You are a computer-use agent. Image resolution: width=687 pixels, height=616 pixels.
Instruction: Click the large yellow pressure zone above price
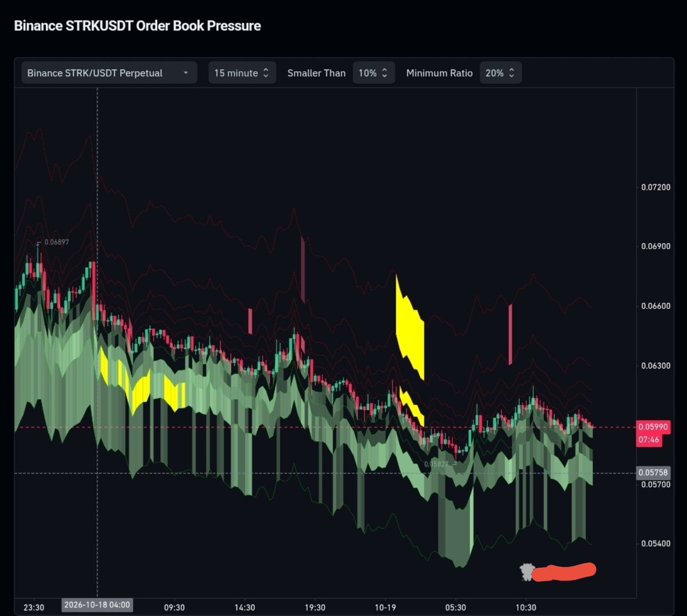(x=410, y=328)
